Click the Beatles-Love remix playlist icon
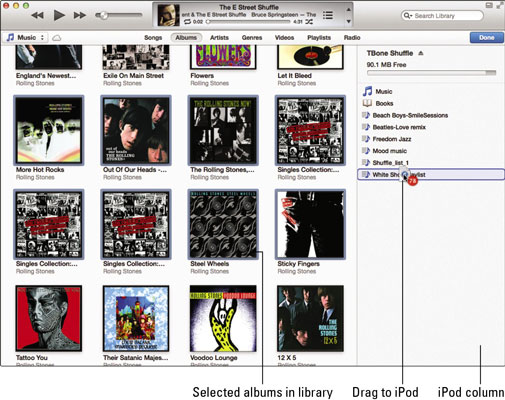Viewport: 505px width, 400px height. click(x=366, y=127)
